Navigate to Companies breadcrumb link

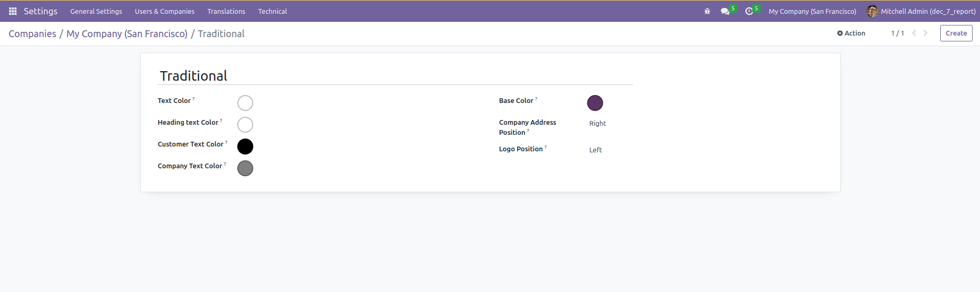32,33
